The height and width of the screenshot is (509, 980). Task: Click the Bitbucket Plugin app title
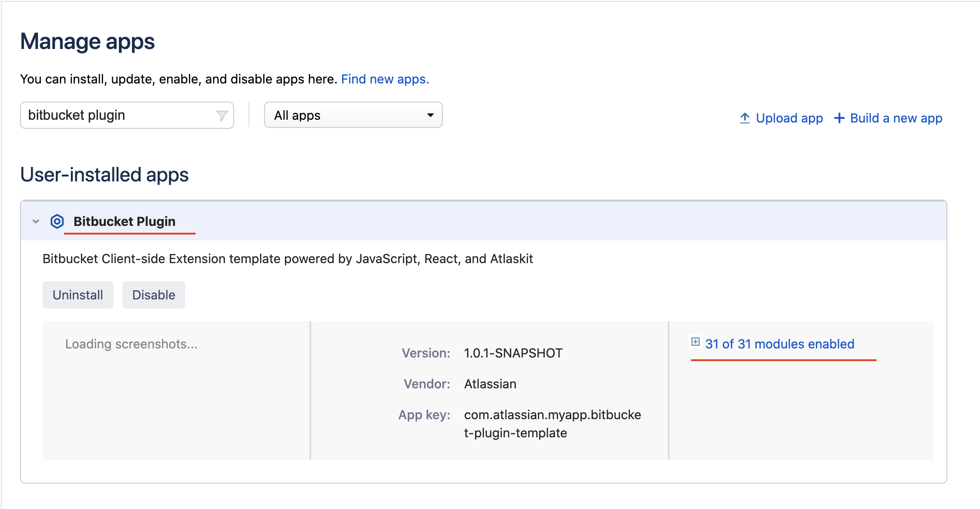pos(124,221)
